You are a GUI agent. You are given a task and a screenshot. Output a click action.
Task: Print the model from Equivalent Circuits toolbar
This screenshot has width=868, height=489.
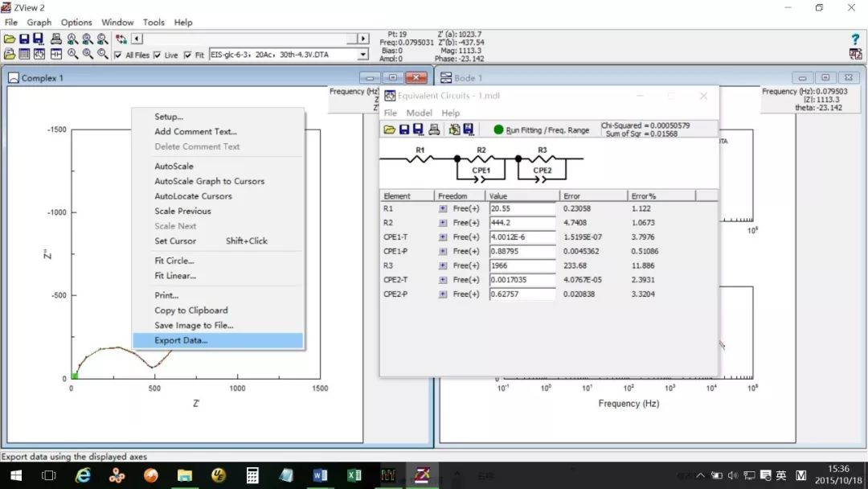pos(435,129)
